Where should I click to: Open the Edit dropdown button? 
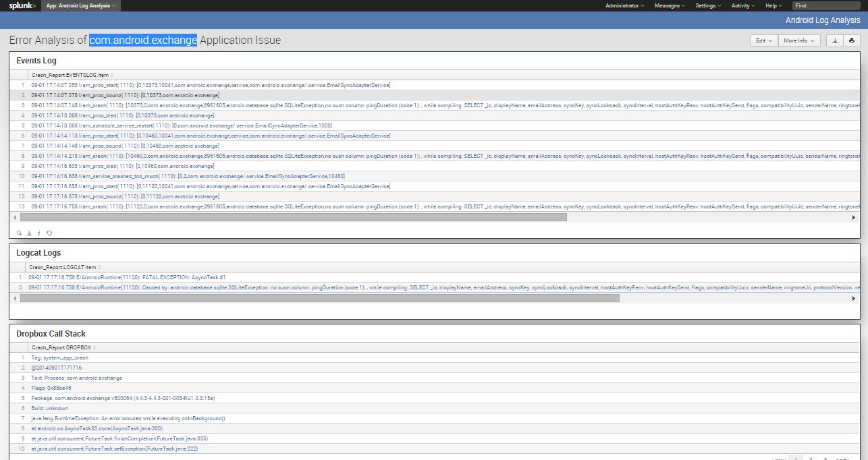tap(764, 40)
